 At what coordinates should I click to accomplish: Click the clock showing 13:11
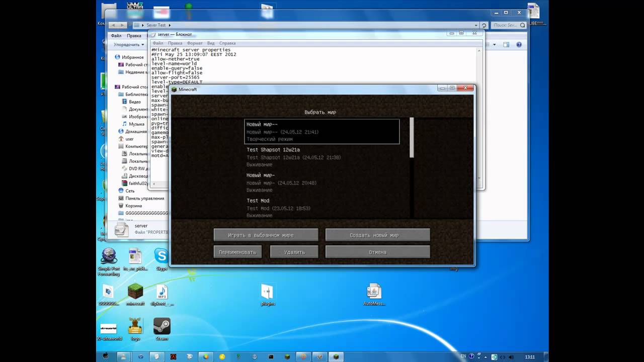tap(530, 356)
